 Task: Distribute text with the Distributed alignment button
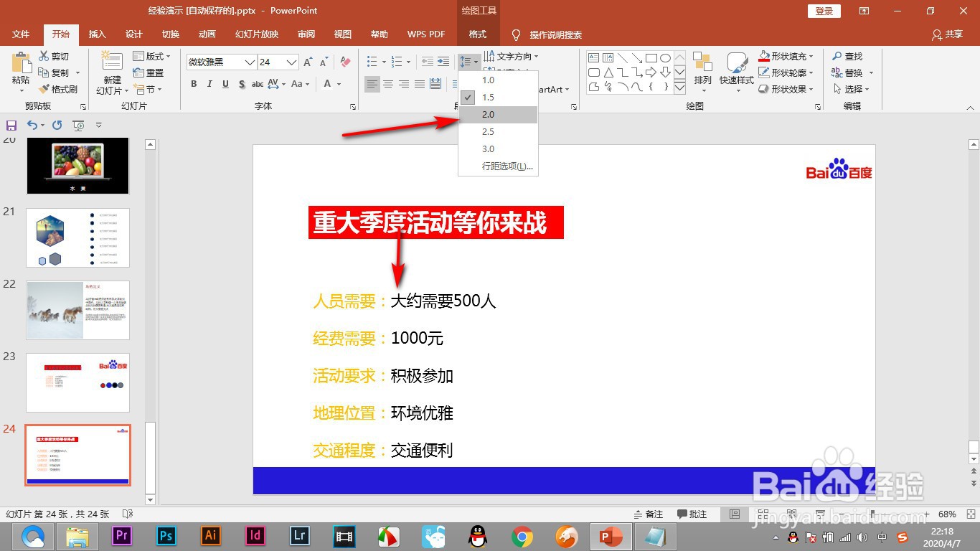pos(435,84)
